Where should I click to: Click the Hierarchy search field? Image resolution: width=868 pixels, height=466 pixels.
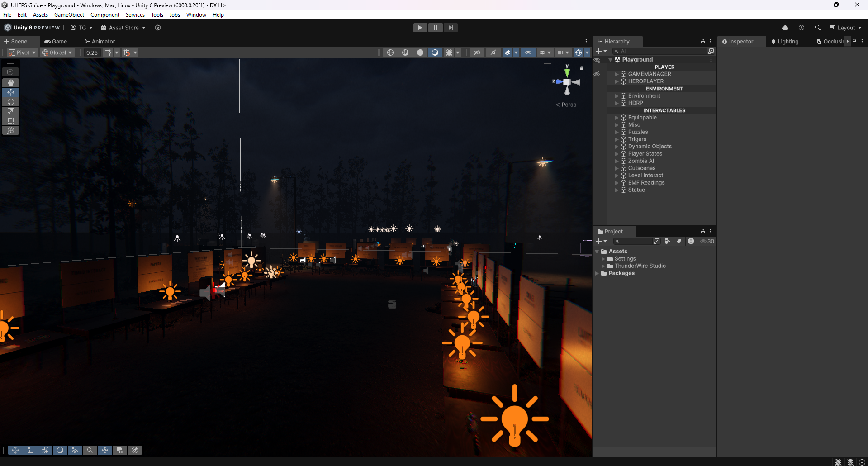tap(660, 51)
